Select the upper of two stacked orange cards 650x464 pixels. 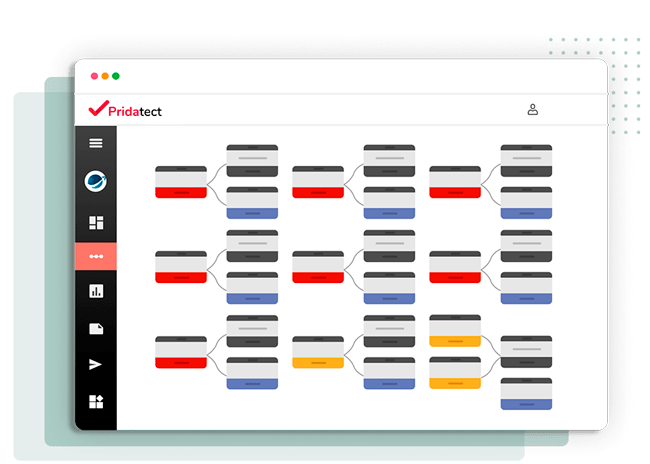coord(455,330)
